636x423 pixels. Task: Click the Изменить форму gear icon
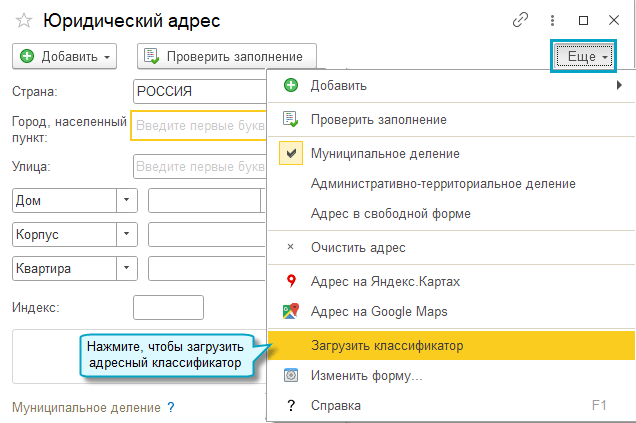291,376
